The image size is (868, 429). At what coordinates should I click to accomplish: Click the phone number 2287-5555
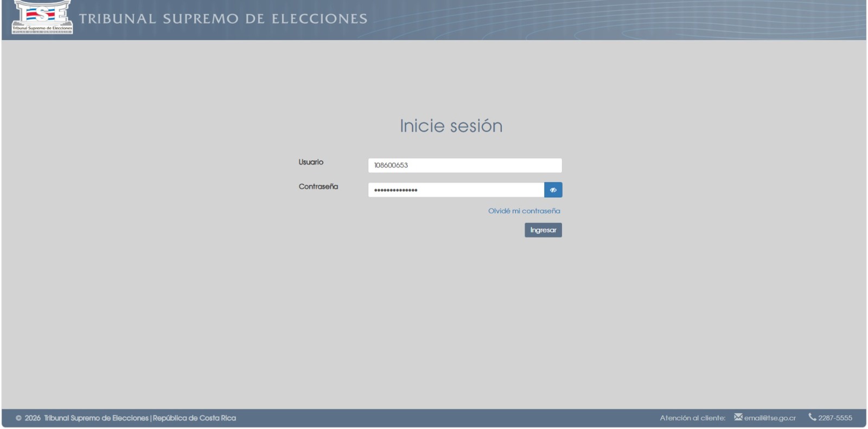click(835, 418)
